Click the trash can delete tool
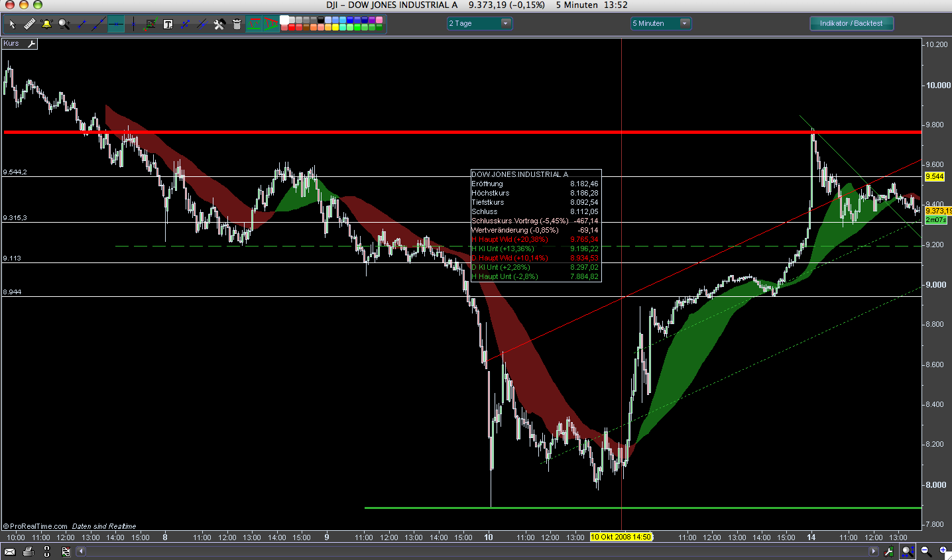 (237, 25)
